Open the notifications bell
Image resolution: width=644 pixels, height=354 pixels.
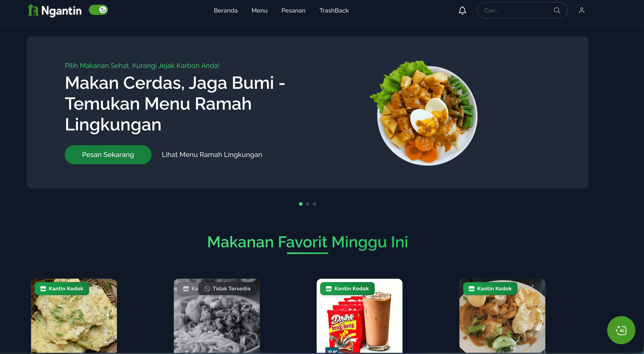[x=462, y=10]
